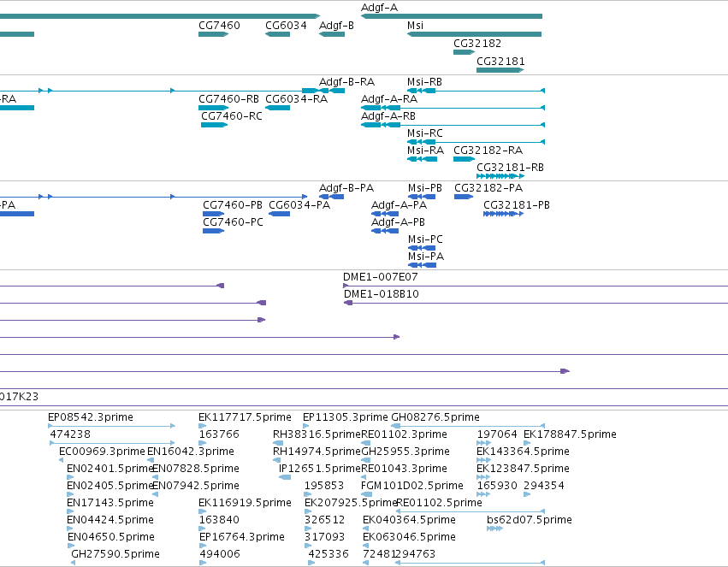Select transcript Msi-RB

(424, 82)
